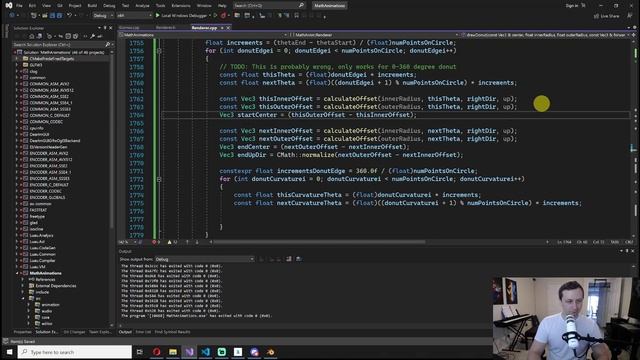Open the Help menu
The height and width of the screenshot is (360, 640).
[222, 6]
